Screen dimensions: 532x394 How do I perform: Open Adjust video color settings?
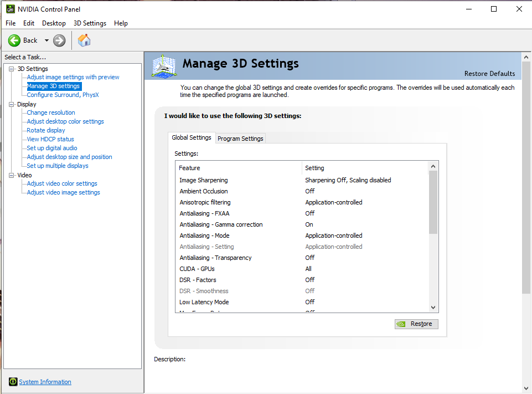[62, 183]
